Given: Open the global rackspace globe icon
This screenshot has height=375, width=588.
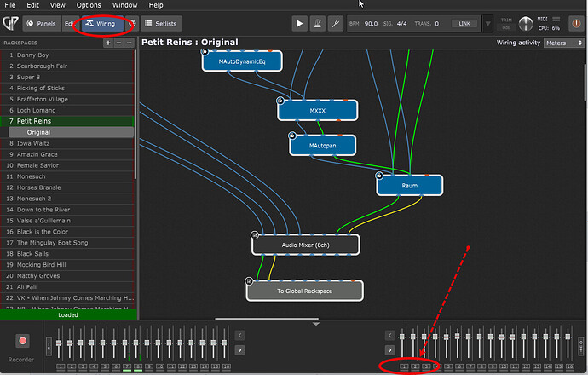Looking at the screenshot, I should pos(132,24).
